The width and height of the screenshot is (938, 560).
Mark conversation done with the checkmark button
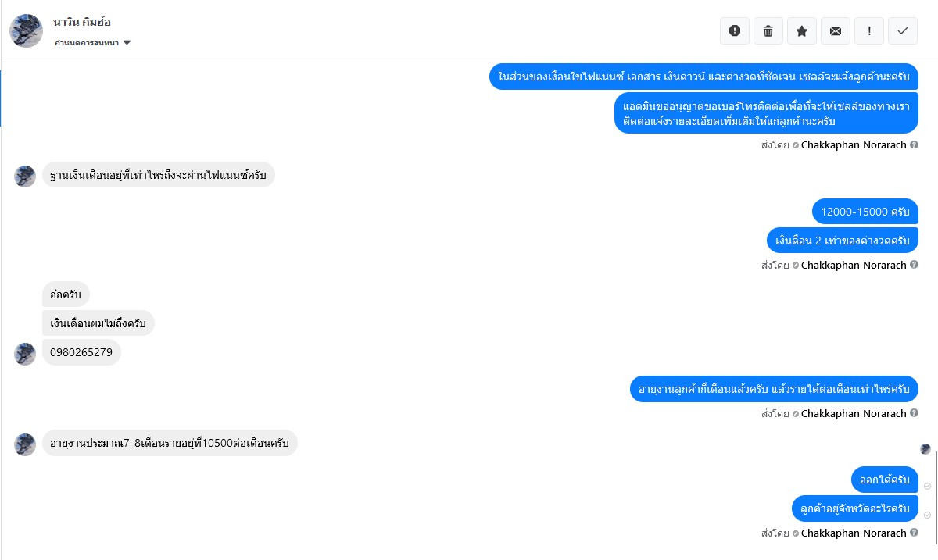903,30
